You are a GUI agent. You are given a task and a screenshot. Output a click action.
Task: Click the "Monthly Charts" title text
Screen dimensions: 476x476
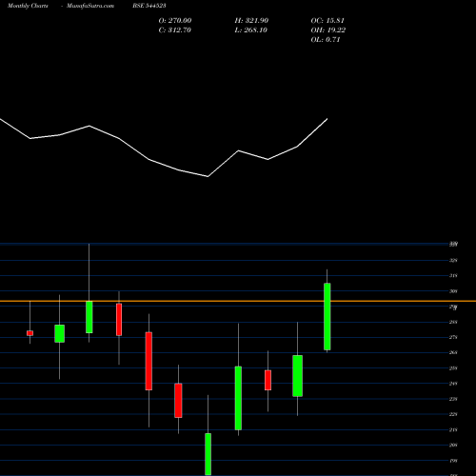(28, 6)
